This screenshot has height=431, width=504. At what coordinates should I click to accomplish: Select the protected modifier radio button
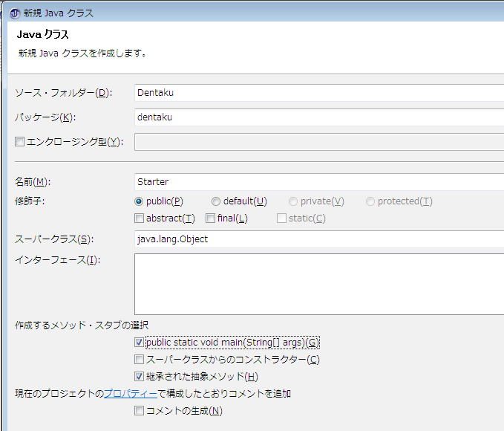370,201
